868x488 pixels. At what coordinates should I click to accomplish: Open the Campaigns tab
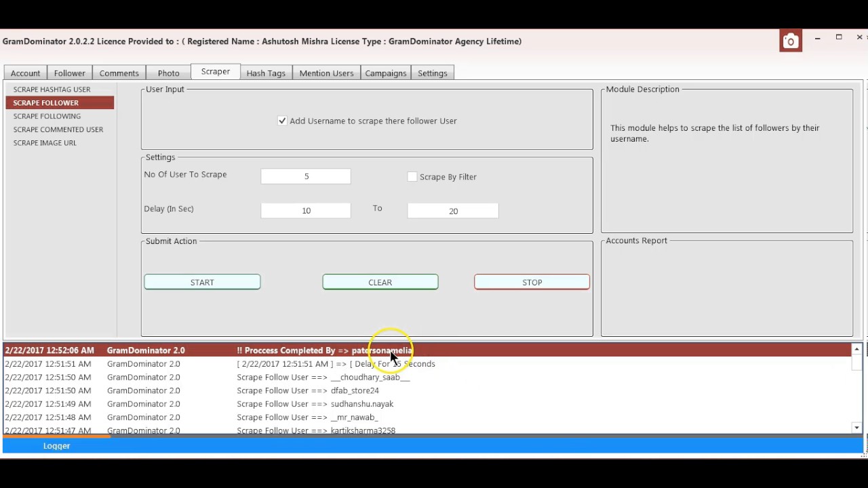pyautogui.click(x=386, y=73)
